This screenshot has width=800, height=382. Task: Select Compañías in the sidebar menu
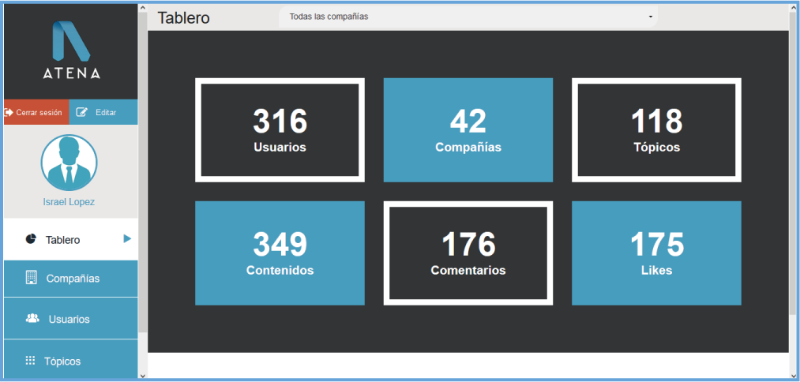(71, 278)
